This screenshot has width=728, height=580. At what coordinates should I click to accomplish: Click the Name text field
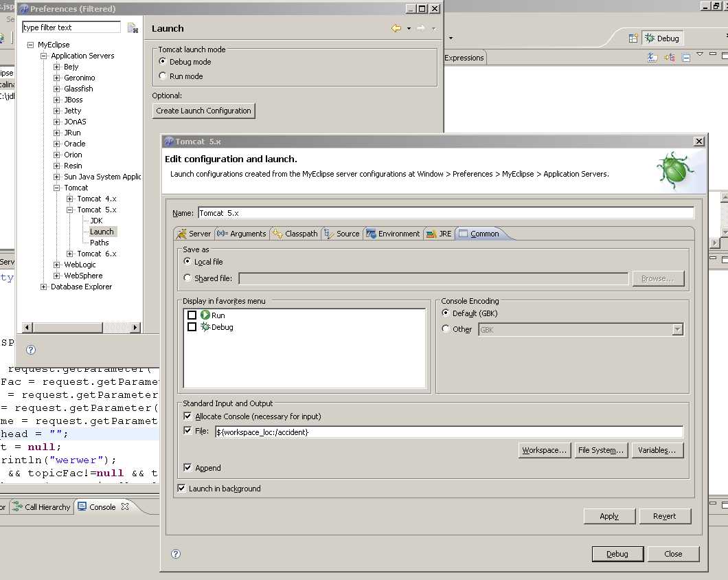(446, 213)
